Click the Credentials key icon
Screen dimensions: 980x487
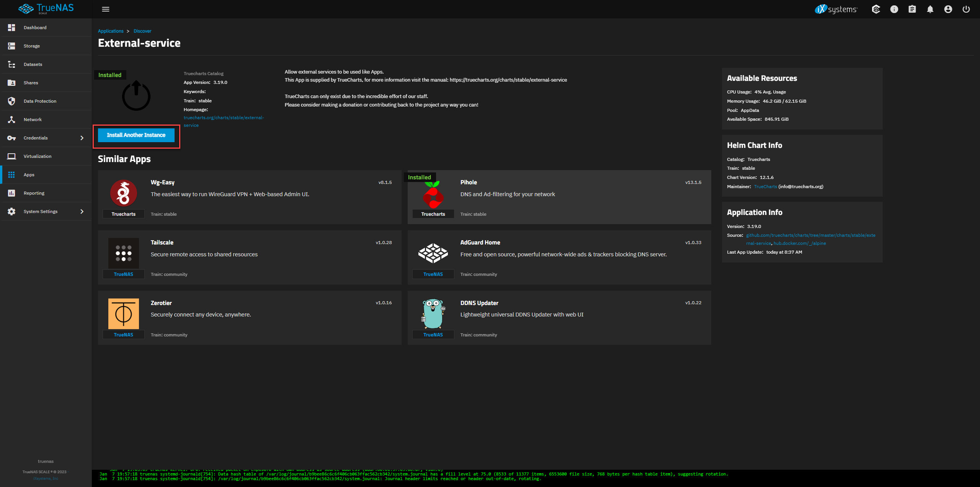pos(11,138)
